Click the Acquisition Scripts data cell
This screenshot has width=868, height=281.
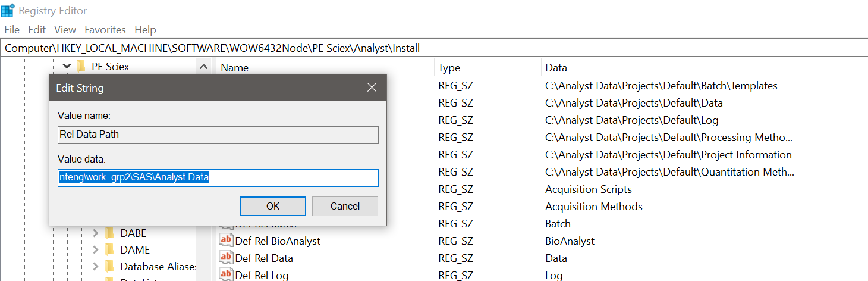coord(589,189)
